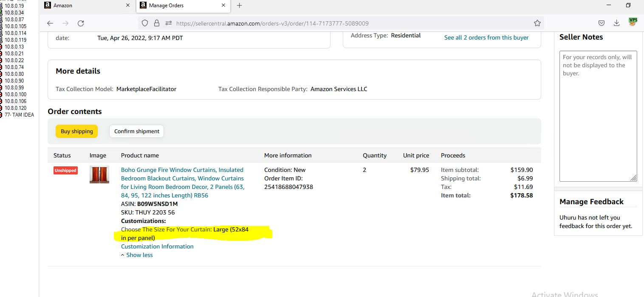Select host 10.8.0.22 in the sidebar list
644x297 pixels.
tap(14, 60)
